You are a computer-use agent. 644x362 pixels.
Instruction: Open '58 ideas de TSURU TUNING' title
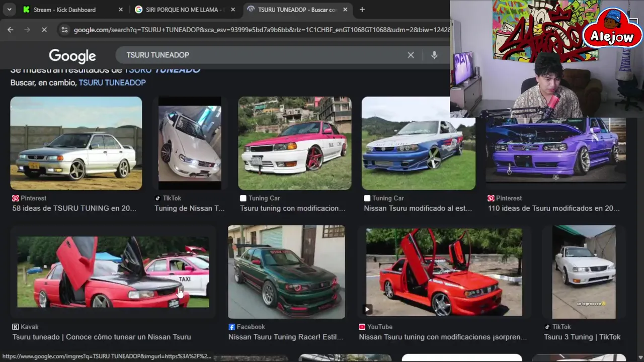(74, 208)
